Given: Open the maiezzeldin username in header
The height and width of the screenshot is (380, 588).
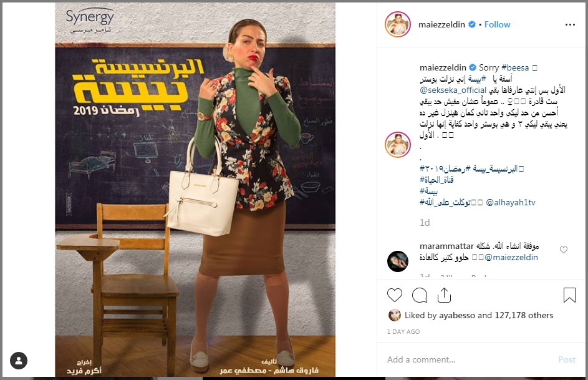Looking at the screenshot, I should [x=441, y=24].
